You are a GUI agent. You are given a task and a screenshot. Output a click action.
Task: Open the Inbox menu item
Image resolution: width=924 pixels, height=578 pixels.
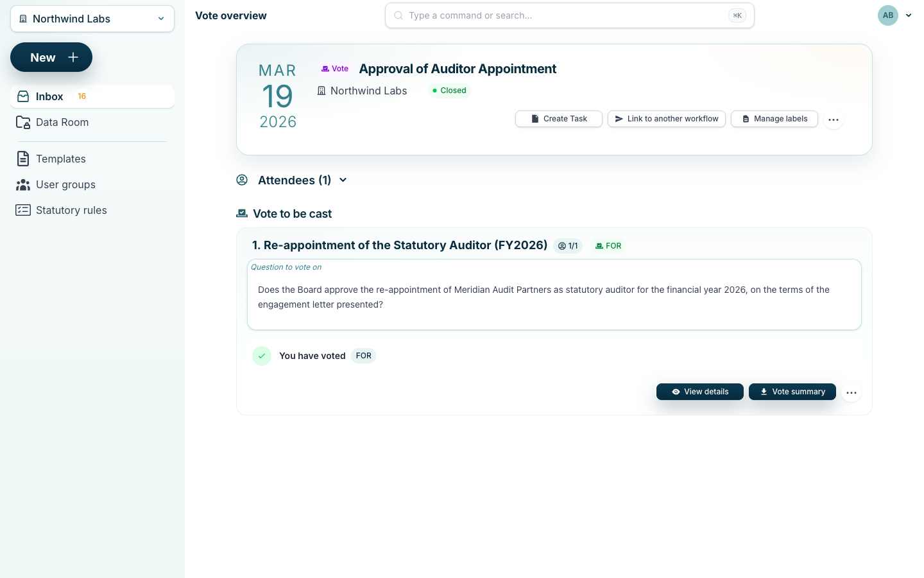coord(92,96)
